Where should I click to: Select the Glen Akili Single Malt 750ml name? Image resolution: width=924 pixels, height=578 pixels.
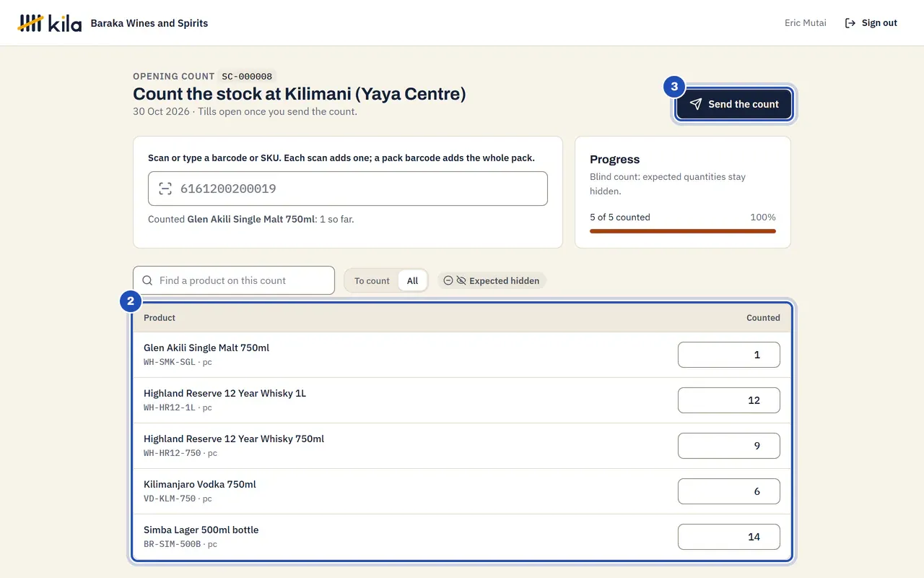[x=206, y=348]
